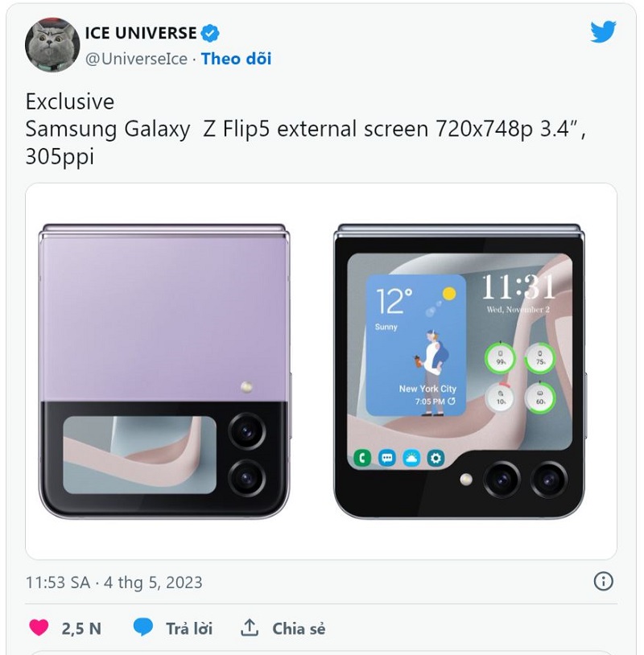Click the blue weather widget showing 12°
This screenshot has width=644, height=655.
(x=416, y=345)
